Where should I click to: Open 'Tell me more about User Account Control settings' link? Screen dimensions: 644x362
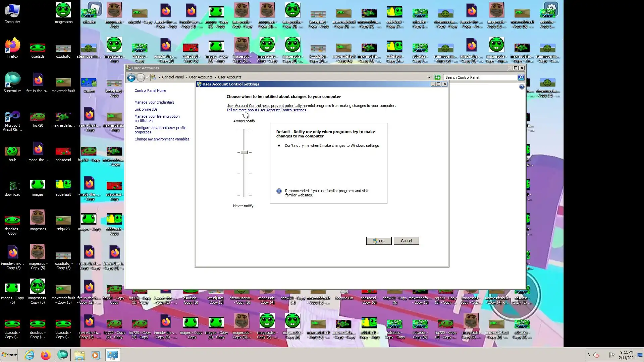pos(266,110)
